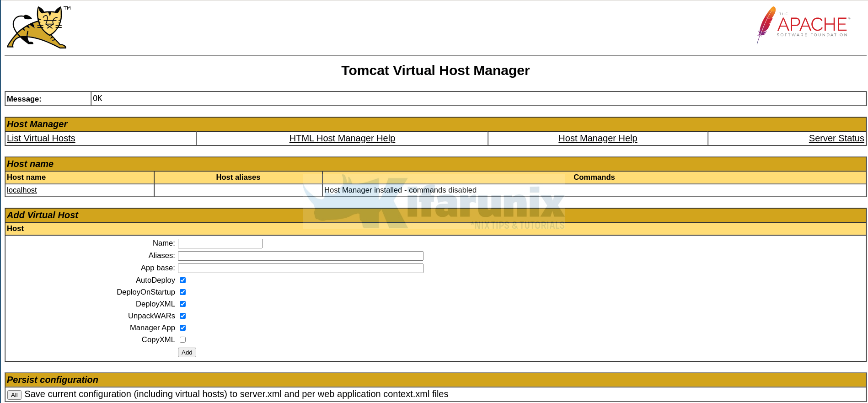Screen dimensions: 868x403
Task: Open the Host Manager Help link
Action: coord(598,138)
